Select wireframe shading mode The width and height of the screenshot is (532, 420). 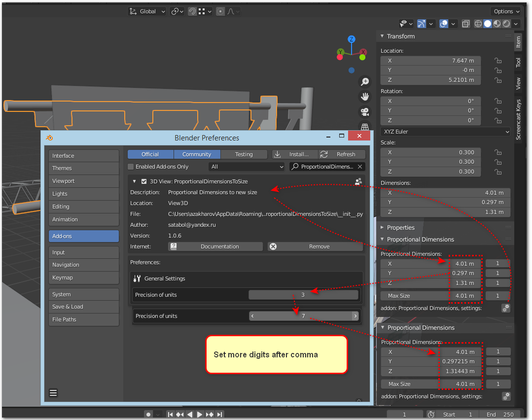tap(478, 24)
